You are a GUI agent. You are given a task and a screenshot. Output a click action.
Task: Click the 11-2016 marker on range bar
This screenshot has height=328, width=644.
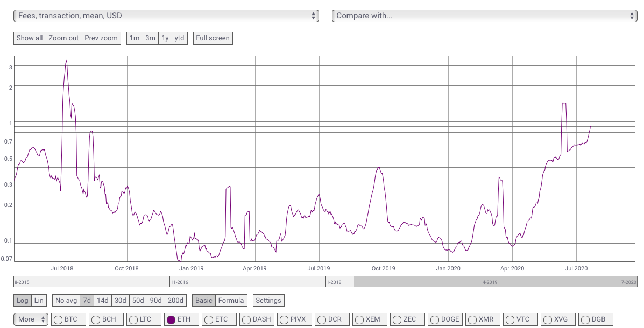180,282
